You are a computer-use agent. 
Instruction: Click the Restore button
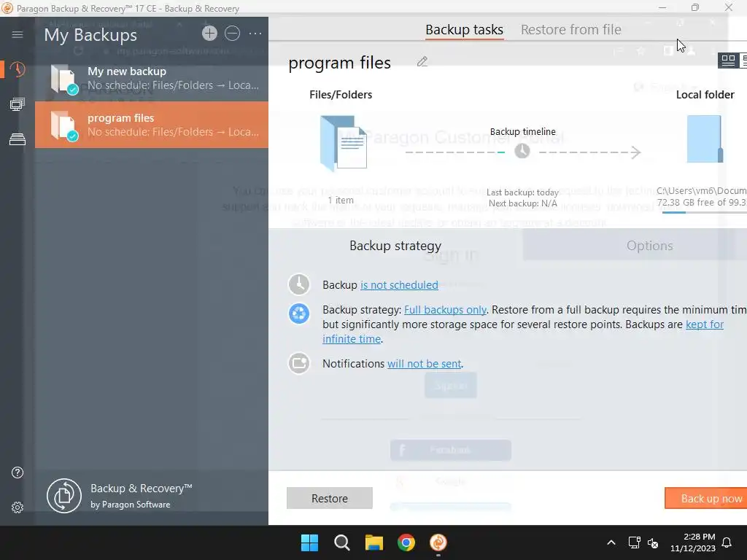point(329,498)
